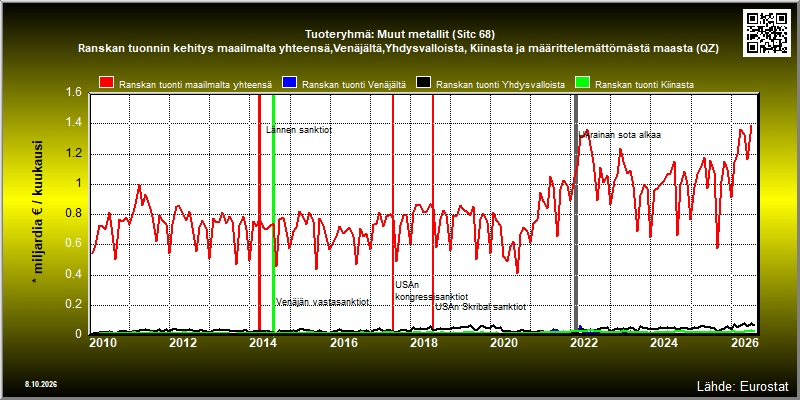
Task: Click the y-axis label 'miljardia € / kuukausi'
Action: click(38, 213)
